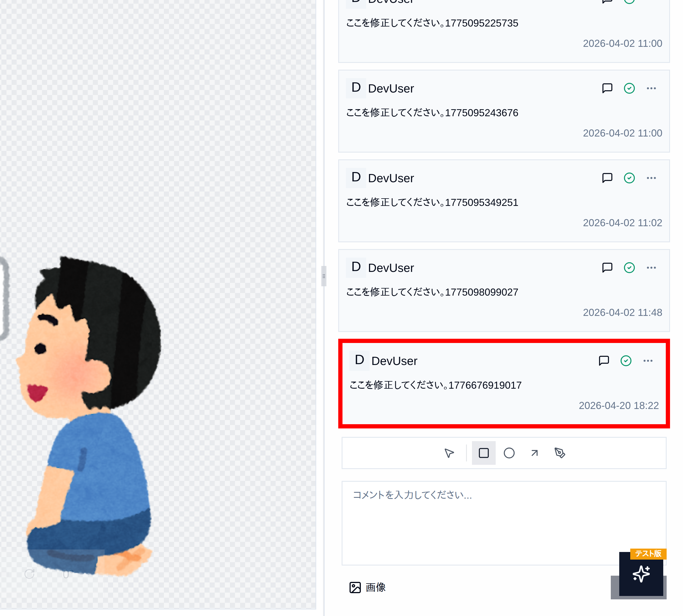Resolve comment 1775095243676 with check icon
This screenshot has width=683, height=616.
629,88
